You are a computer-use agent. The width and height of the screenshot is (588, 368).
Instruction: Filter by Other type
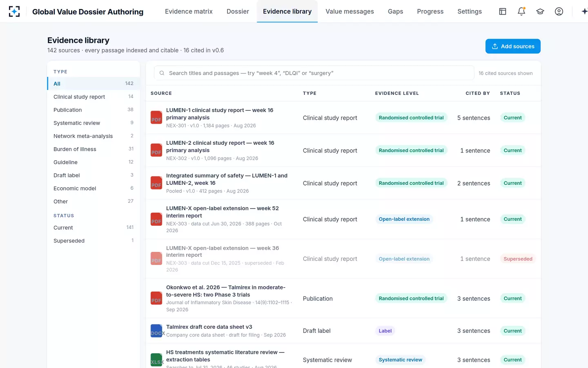pyautogui.click(x=94, y=201)
